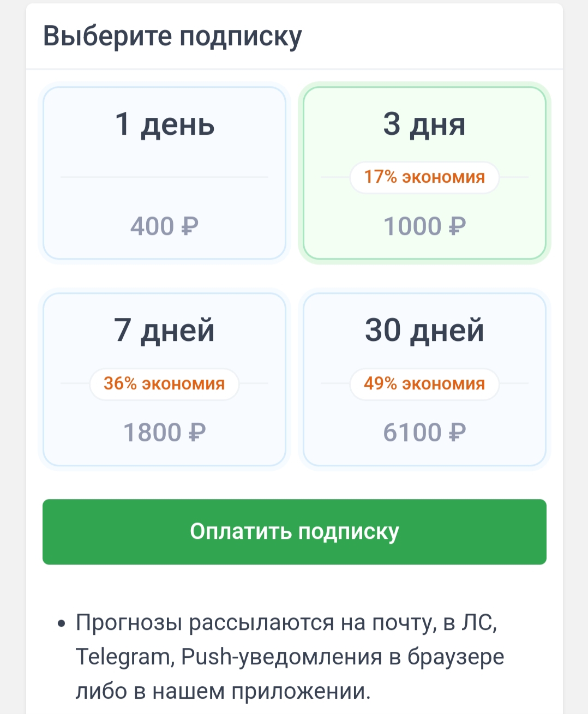
Task: Click the 400 ₽ price
Action: point(164,226)
